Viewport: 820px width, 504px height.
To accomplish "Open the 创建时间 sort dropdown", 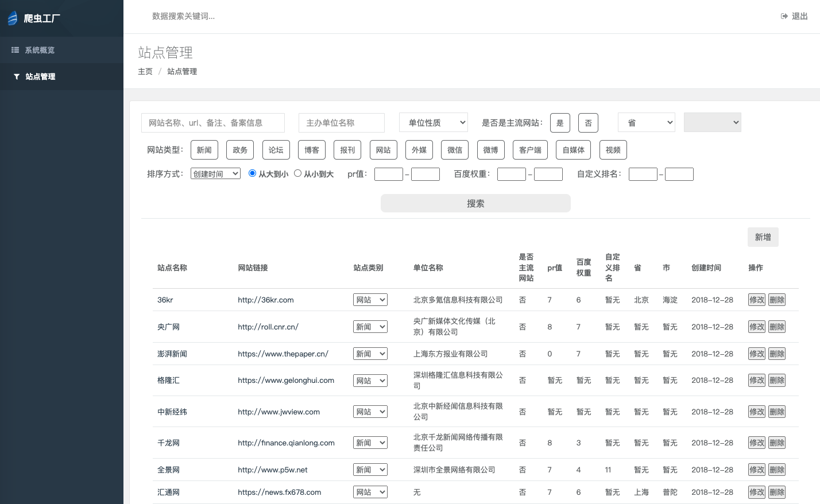I will click(215, 173).
